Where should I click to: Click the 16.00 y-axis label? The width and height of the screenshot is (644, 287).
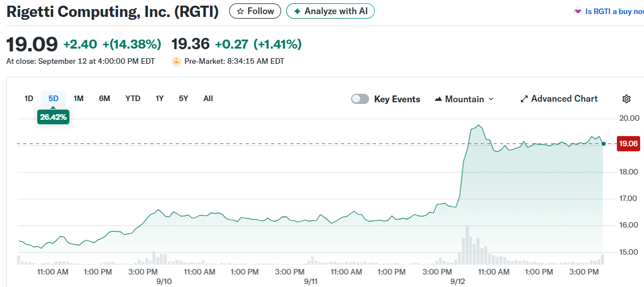point(629,225)
